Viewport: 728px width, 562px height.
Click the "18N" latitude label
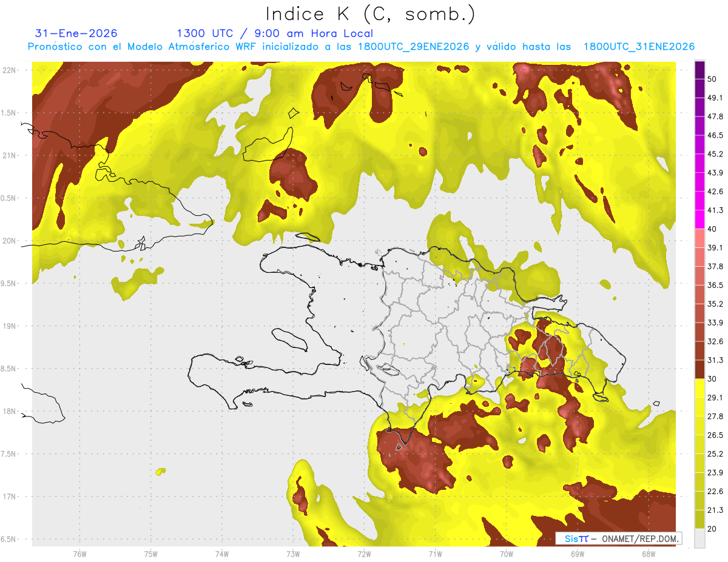[x=9, y=412]
